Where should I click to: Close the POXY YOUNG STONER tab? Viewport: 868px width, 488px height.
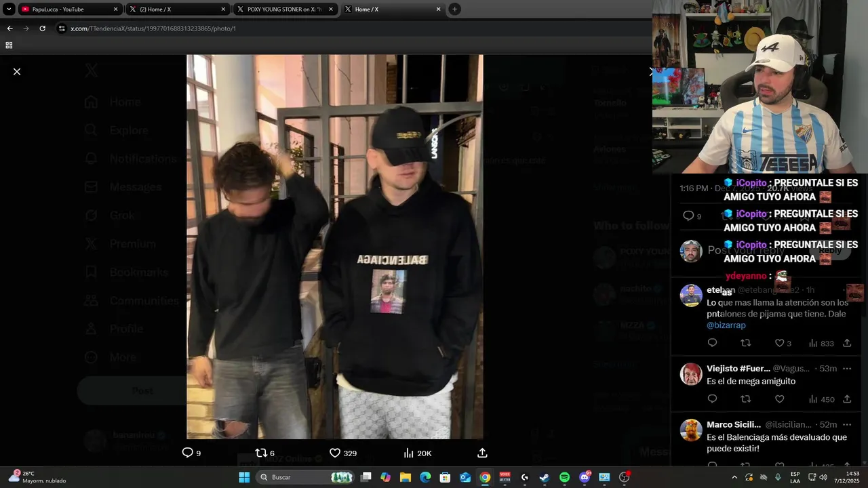(x=331, y=9)
